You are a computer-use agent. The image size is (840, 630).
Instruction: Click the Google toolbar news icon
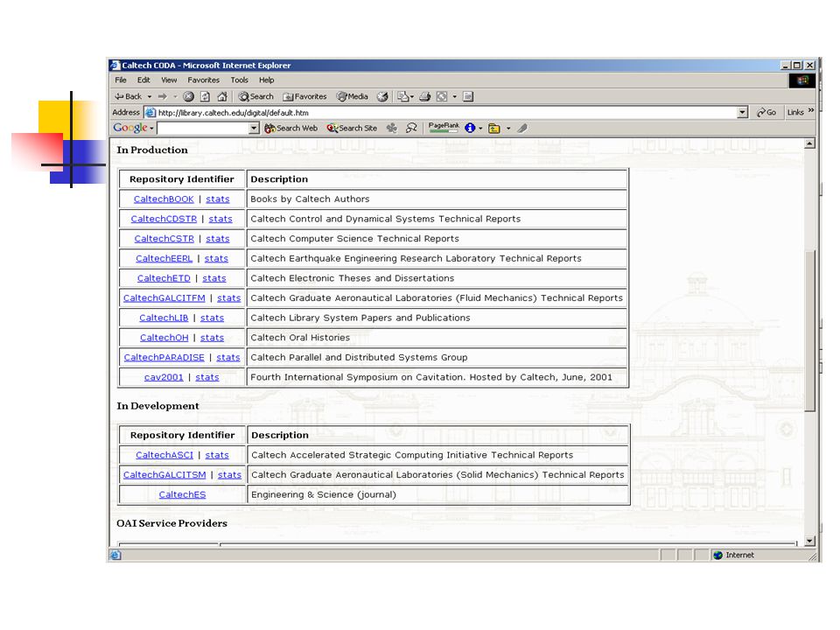point(392,128)
